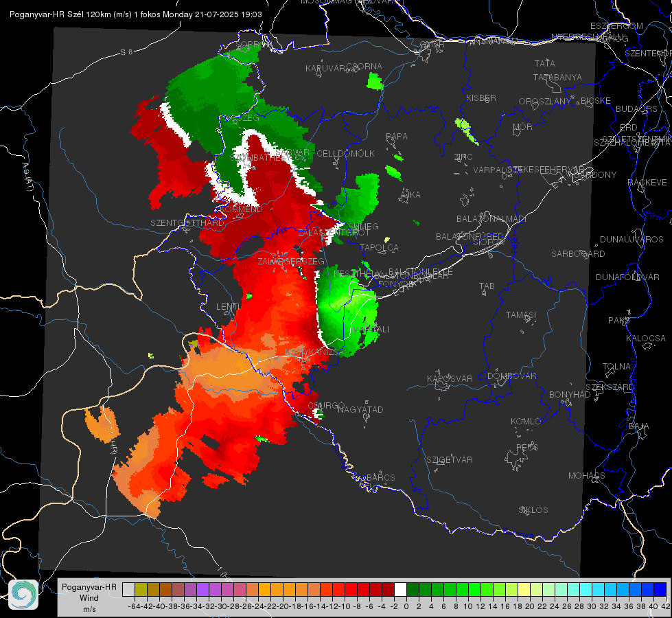Viewport: 672px width, 618px height.
Task: Click the 'OROSZLANY' city label
Action: pyautogui.click(x=545, y=101)
